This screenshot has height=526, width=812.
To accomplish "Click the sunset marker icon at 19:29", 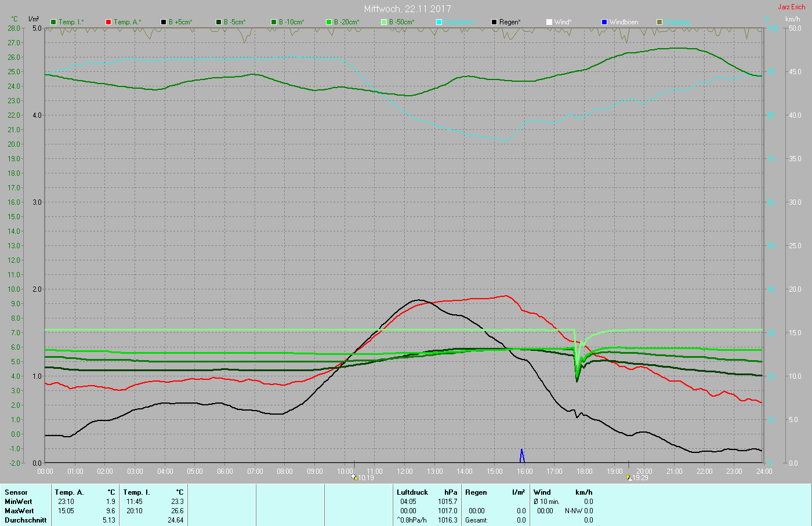I will point(629,477).
